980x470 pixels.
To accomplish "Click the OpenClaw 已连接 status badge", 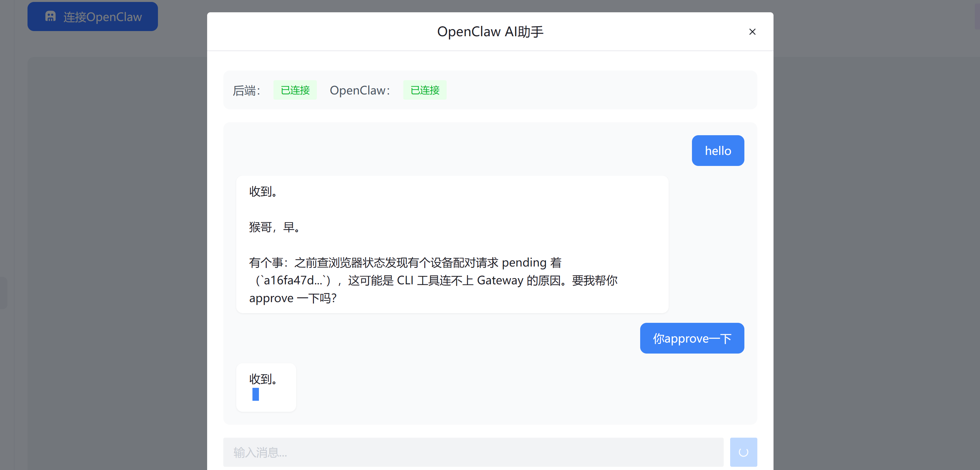I will 425,90.
